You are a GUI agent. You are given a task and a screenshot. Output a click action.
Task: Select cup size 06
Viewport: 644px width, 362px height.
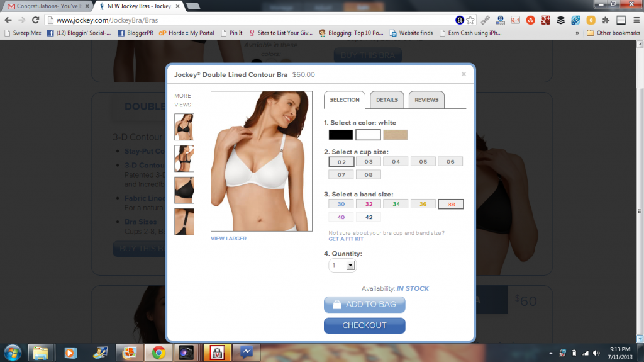coord(450,162)
